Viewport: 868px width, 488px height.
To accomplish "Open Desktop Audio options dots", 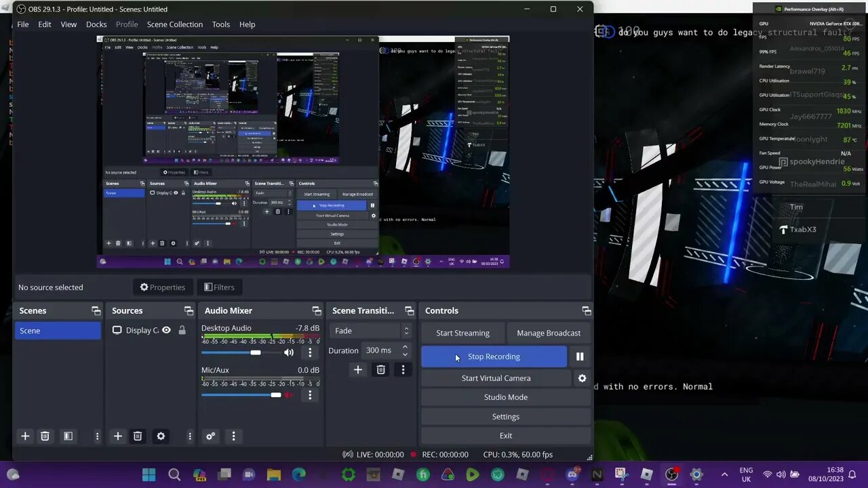I will (x=310, y=352).
